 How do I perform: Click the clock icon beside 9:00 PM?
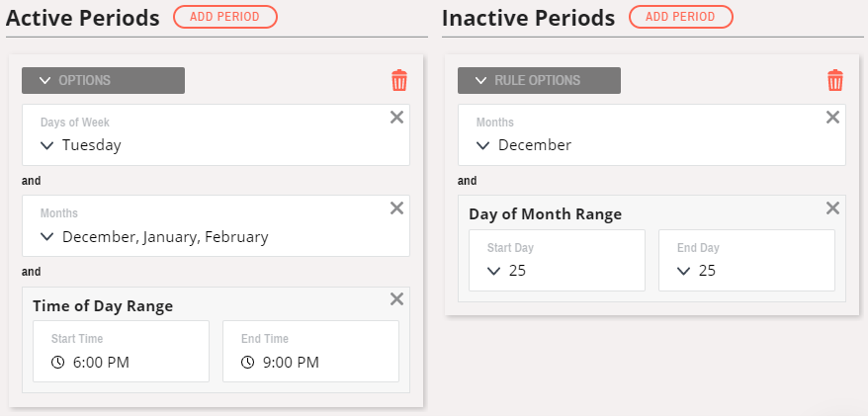point(247,363)
